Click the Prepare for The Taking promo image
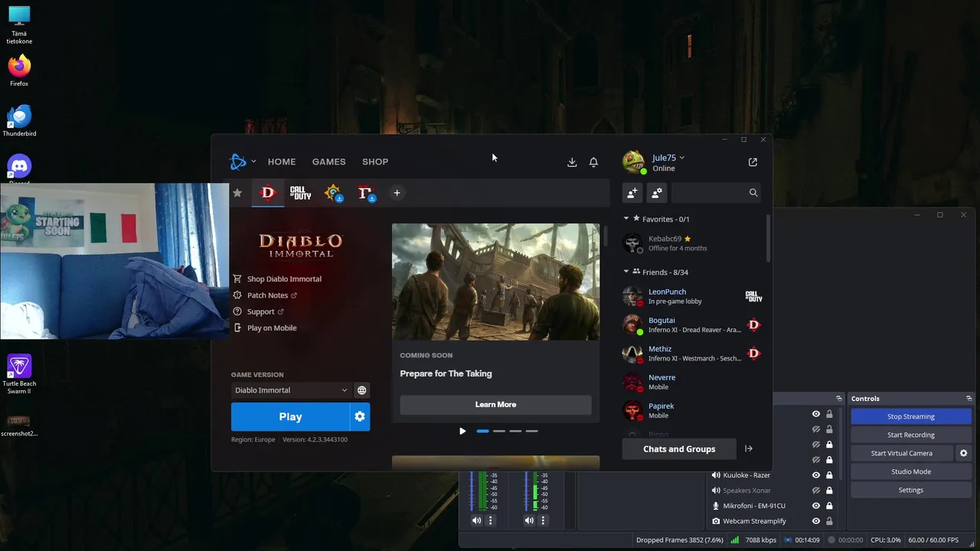The width and height of the screenshot is (980, 551). pos(495,282)
